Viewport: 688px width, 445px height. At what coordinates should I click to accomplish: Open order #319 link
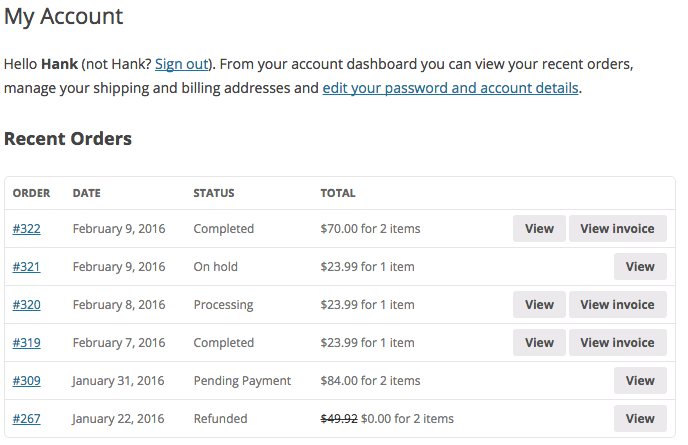pos(27,343)
